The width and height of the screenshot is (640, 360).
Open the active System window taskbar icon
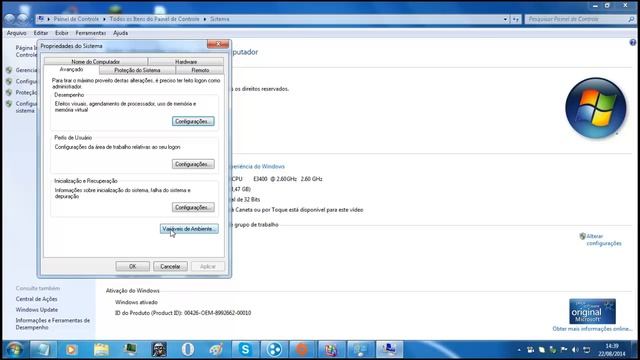pos(389,349)
